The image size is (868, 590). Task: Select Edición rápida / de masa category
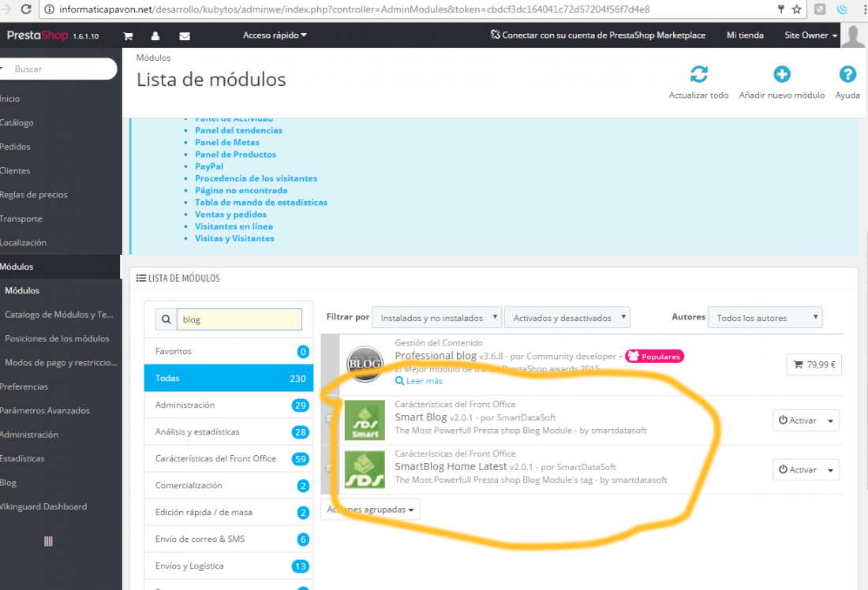click(229, 513)
